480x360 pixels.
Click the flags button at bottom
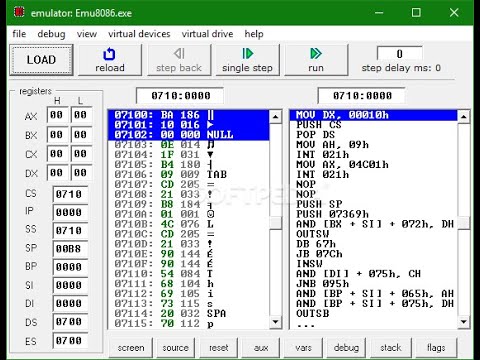click(436, 348)
